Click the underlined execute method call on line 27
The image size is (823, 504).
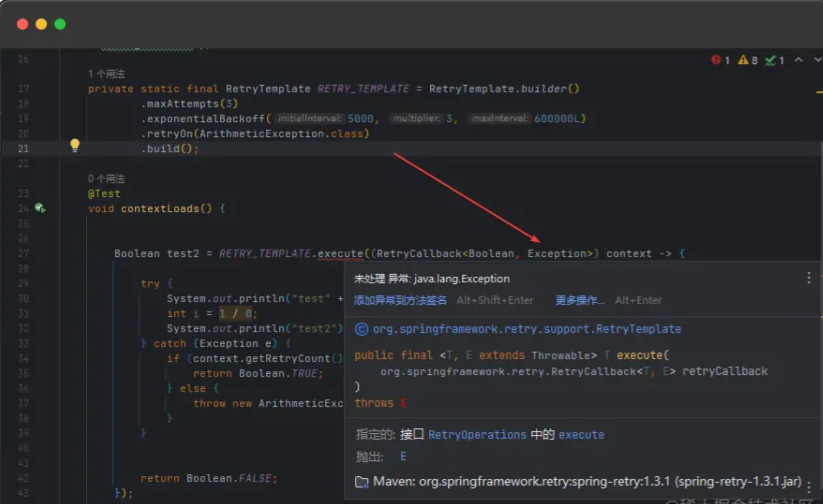(340, 254)
